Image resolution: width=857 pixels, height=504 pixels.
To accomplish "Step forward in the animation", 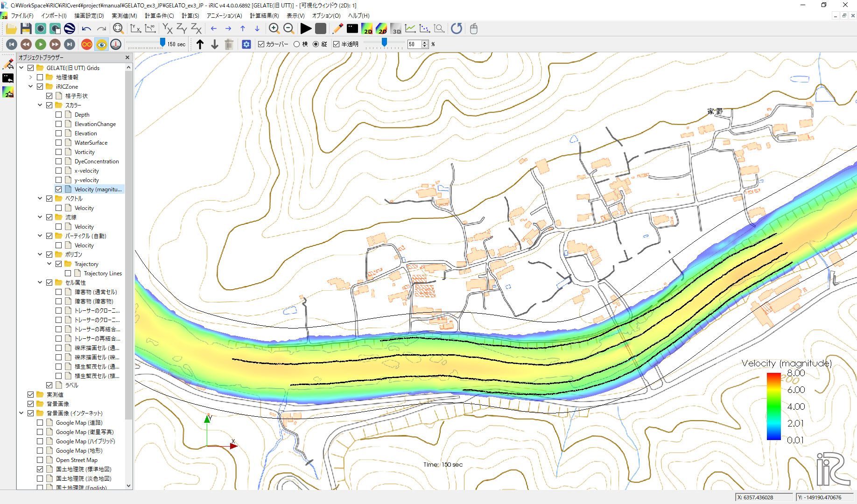I will [x=55, y=44].
